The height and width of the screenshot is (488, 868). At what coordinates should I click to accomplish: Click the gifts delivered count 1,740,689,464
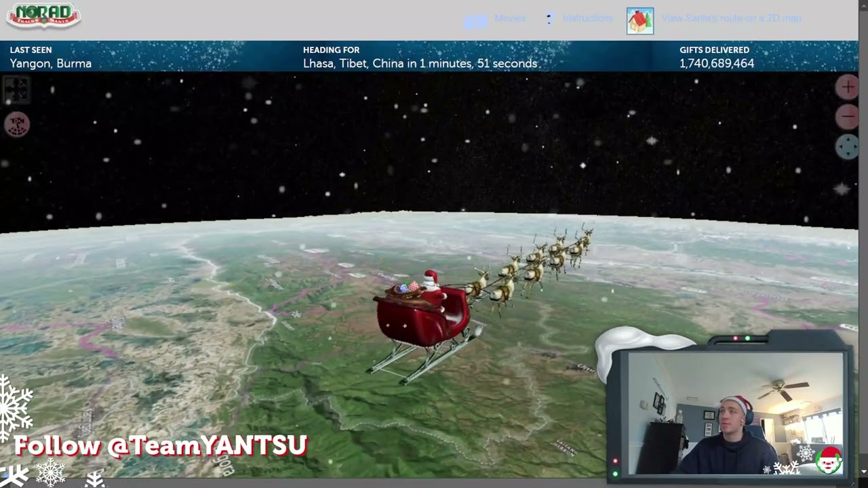click(x=717, y=64)
